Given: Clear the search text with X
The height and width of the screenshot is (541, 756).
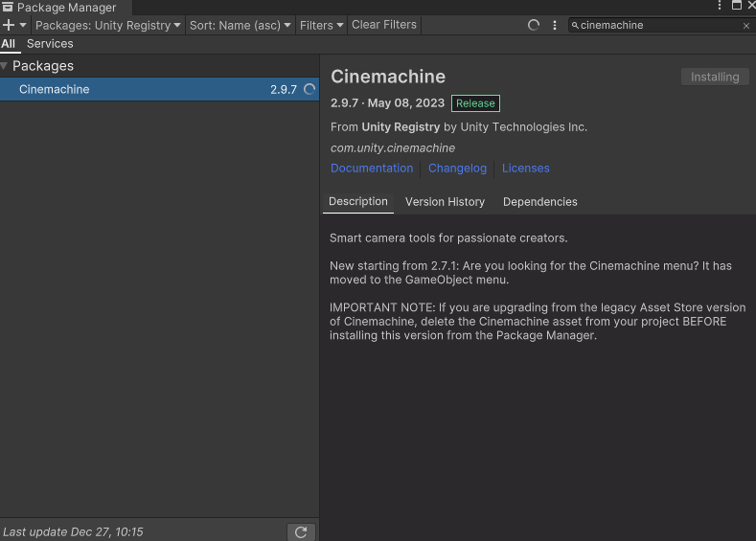Looking at the screenshot, I should click(745, 26).
